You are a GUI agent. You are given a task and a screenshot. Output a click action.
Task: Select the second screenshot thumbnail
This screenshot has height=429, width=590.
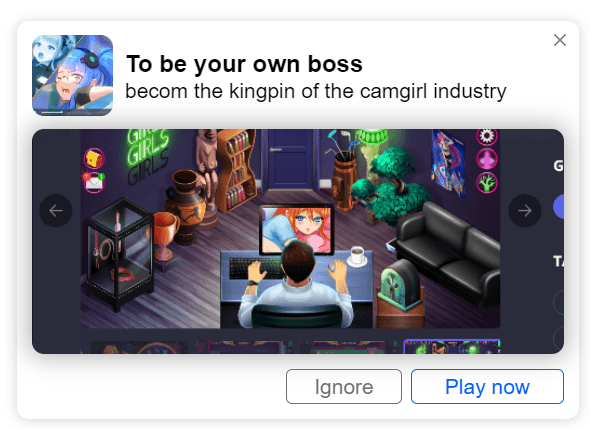pyautogui.click(x=244, y=347)
